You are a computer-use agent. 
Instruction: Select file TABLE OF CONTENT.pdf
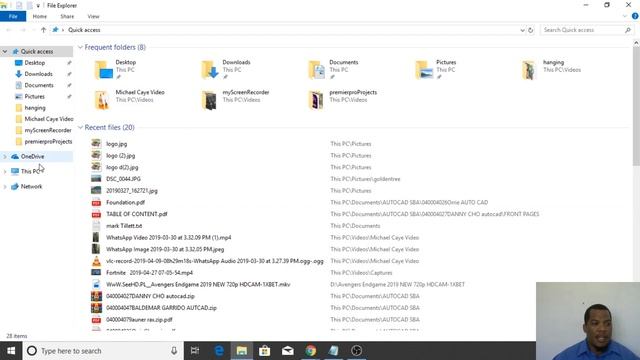coord(137,214)
